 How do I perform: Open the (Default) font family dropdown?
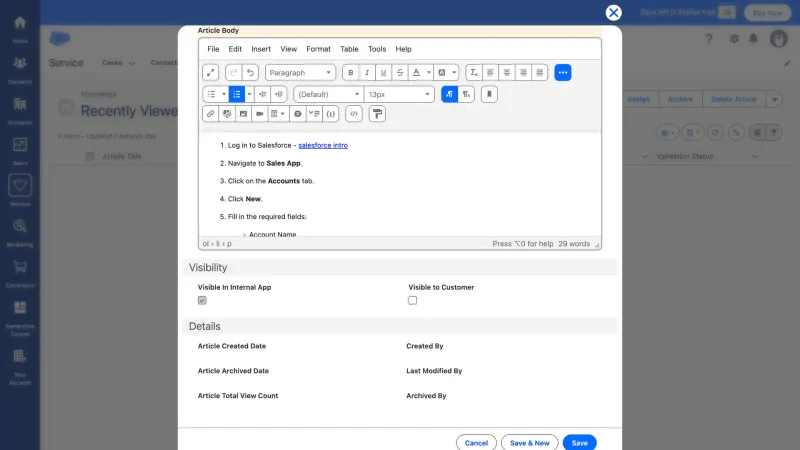click(329, 94)
